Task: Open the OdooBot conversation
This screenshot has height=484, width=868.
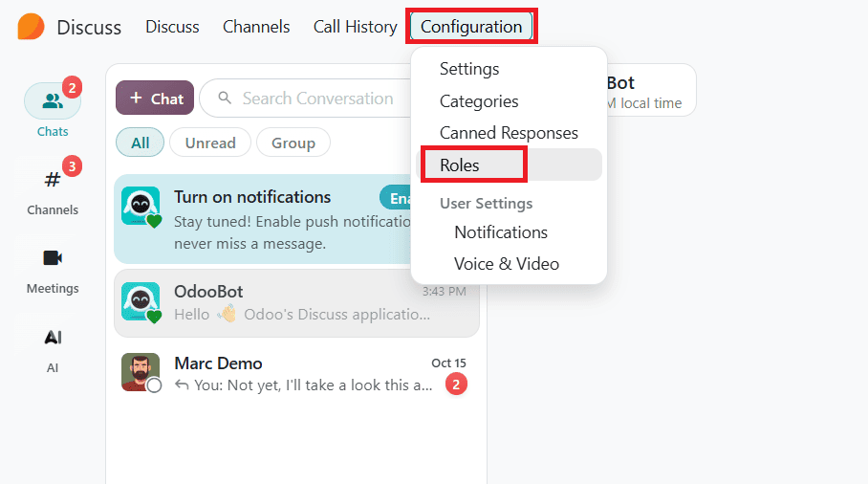Action: point(296,303)
